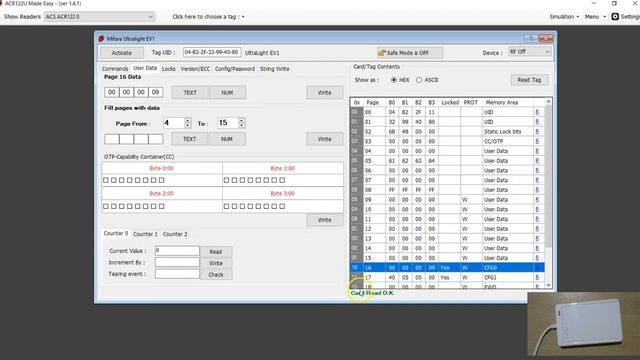640x360 pixels.
Task: Click the Current Value input field
Action: click(x=177, y=250)
